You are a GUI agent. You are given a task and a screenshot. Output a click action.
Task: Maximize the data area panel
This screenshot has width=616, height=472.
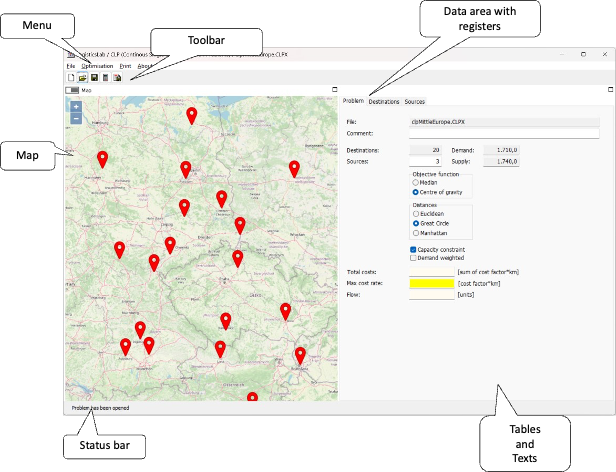coord(610,90)
